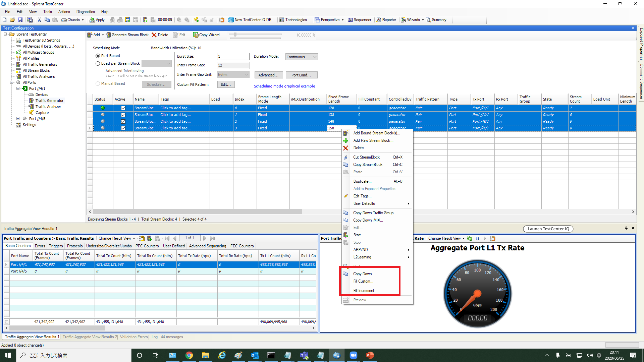Open File Explorer from the taskbar
Image resolution: width=644 pixels, height=362 pixels.
[205, 355]
